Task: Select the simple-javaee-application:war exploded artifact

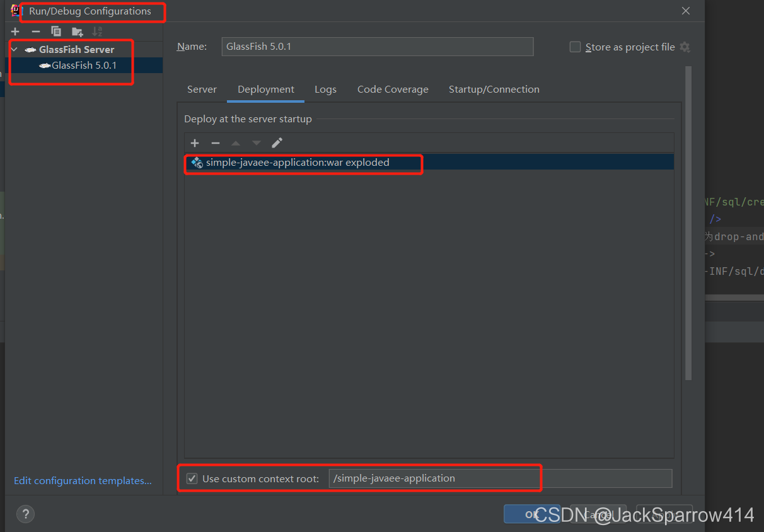Action: [429, 163]
